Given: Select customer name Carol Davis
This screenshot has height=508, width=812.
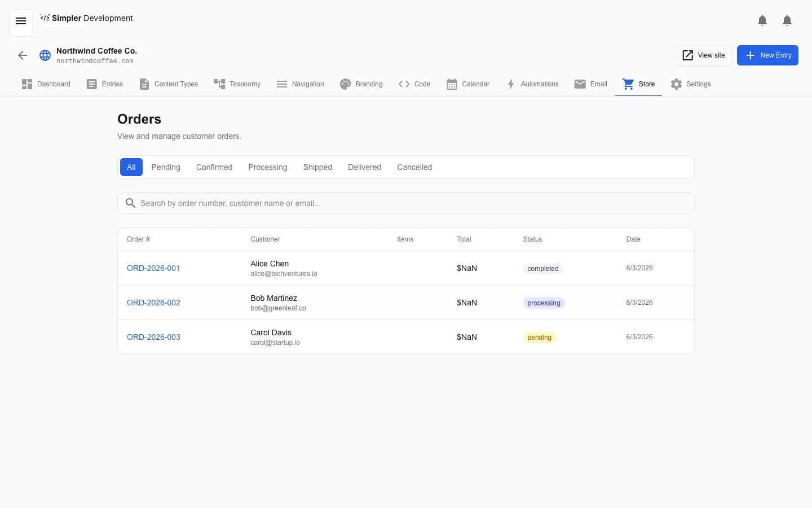Looking at the screenshot, I should click(x=271, y=332).
